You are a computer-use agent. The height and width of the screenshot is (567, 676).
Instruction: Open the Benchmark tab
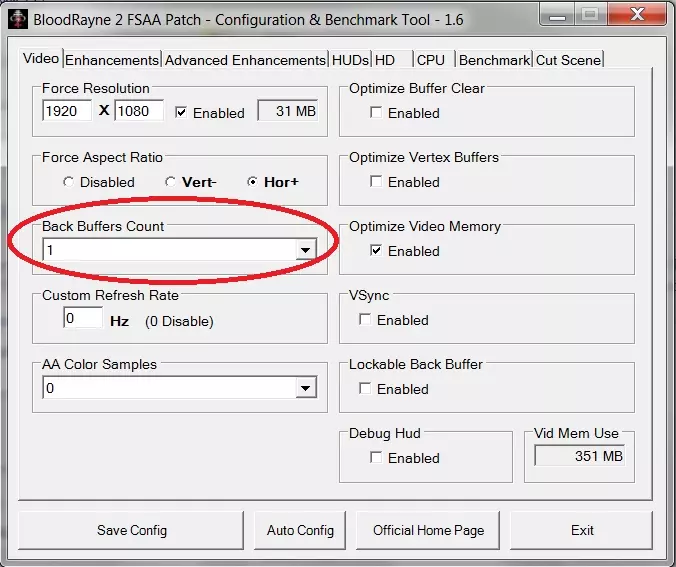(494, 60)
